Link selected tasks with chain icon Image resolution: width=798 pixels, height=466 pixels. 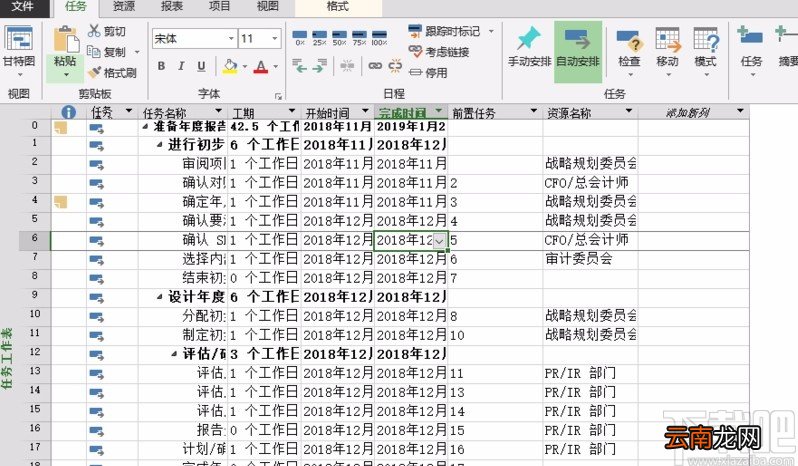coord(375,66)
